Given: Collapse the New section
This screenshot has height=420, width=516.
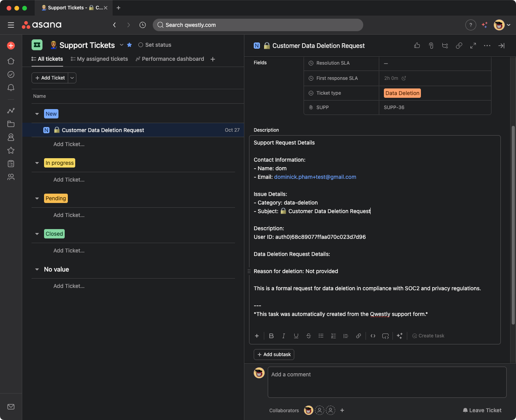Looking at the screenshot, I should click(37, 114).
